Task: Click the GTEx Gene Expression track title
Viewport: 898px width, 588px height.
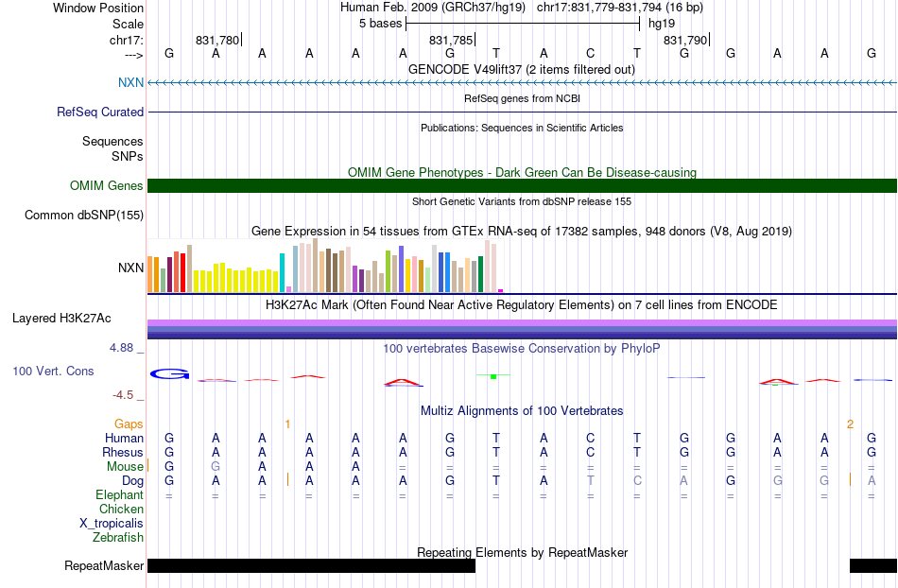Action: point(522,232)
